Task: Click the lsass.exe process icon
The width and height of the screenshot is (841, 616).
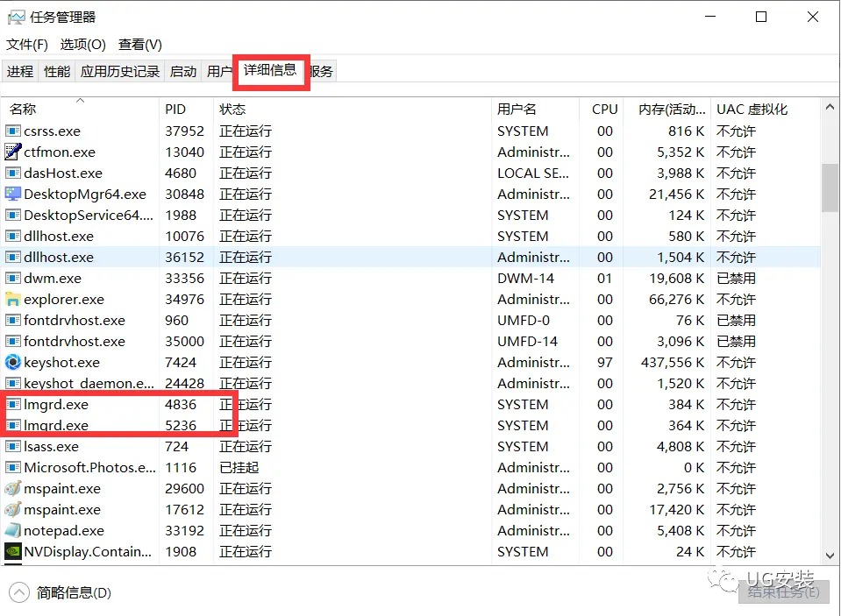Action: coord(13,447)
